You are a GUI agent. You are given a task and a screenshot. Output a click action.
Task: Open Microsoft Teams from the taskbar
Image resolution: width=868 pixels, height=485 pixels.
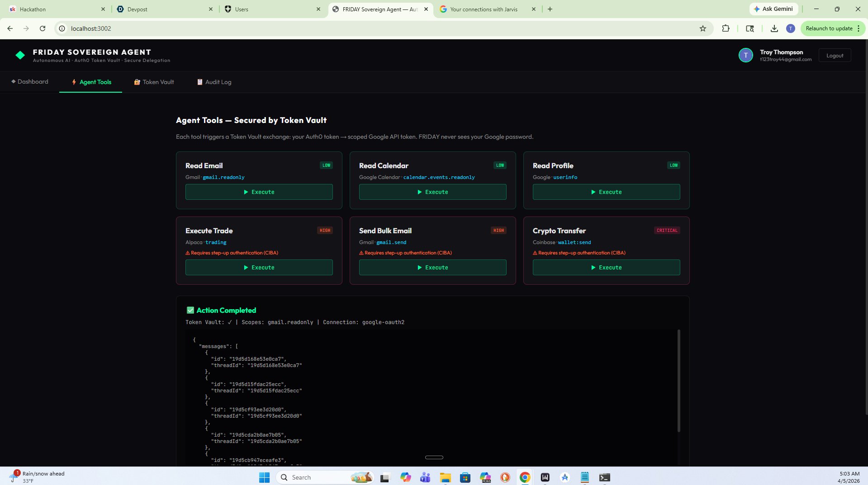[425, 477]
